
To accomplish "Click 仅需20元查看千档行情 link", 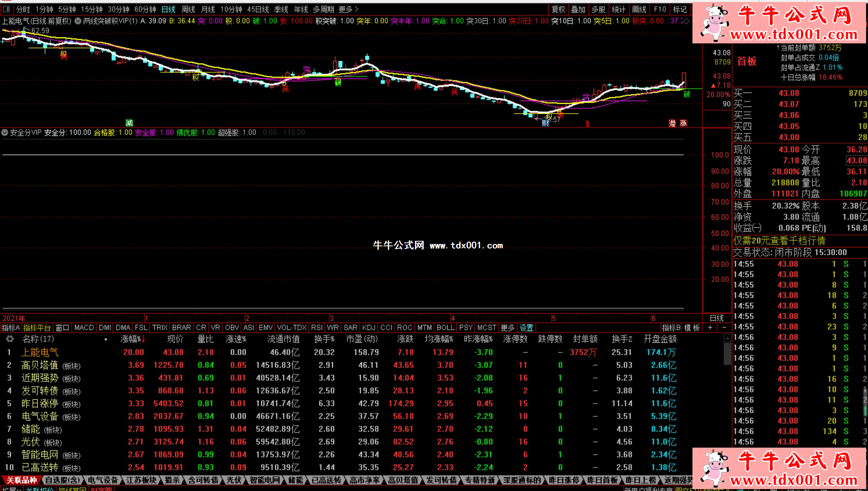I will [x=779, y=241].
